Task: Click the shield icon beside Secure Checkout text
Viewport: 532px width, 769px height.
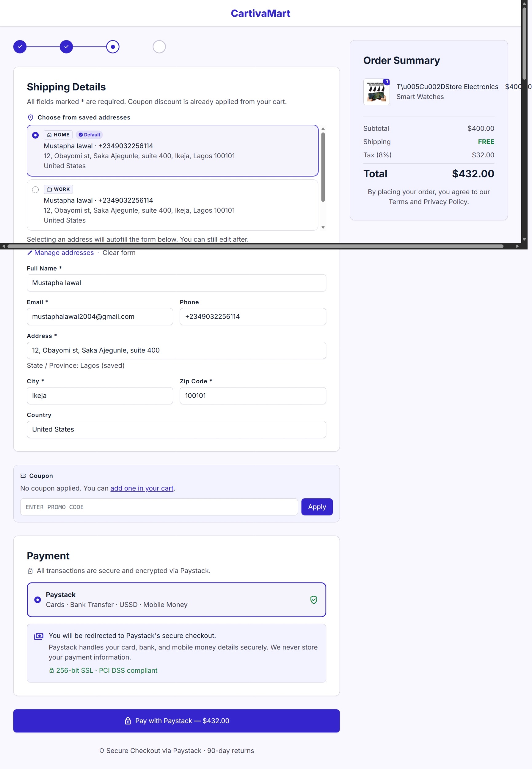Action: point(102,751)
